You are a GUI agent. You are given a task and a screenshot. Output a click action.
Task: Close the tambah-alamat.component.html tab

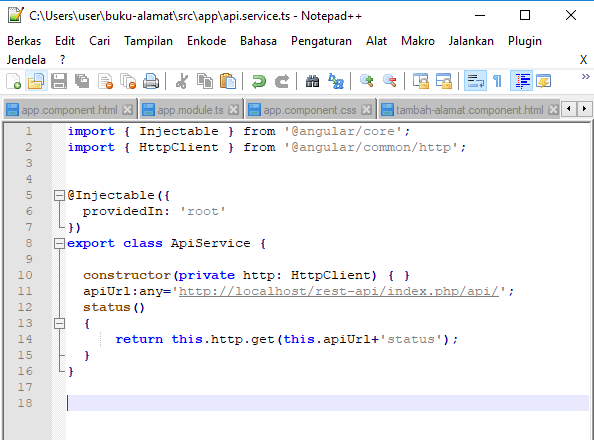point(553,110)
